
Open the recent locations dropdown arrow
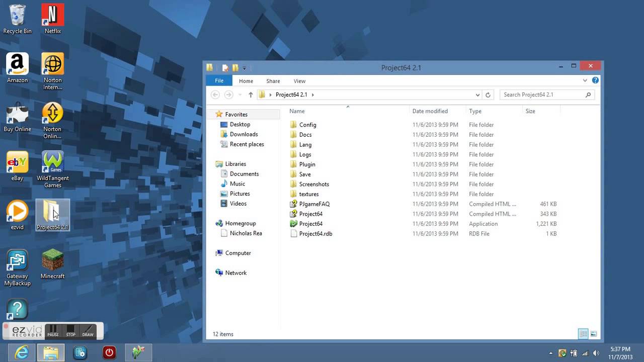point(240,95)
